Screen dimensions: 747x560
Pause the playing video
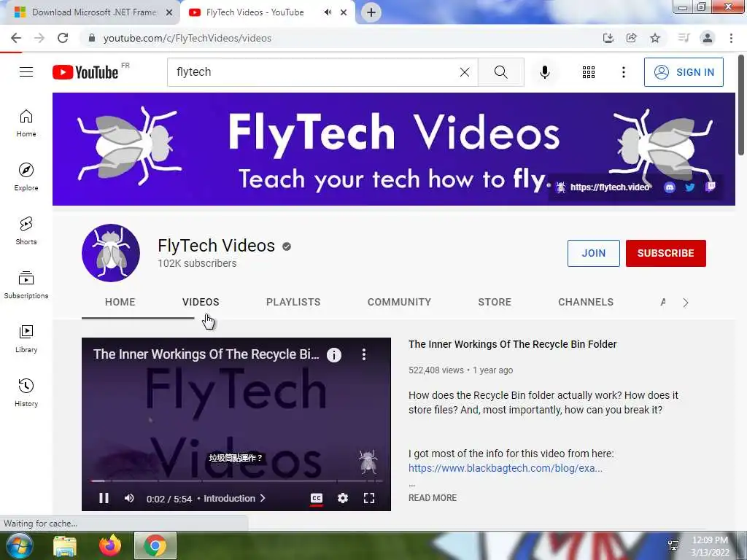click(x=104, y=498)
